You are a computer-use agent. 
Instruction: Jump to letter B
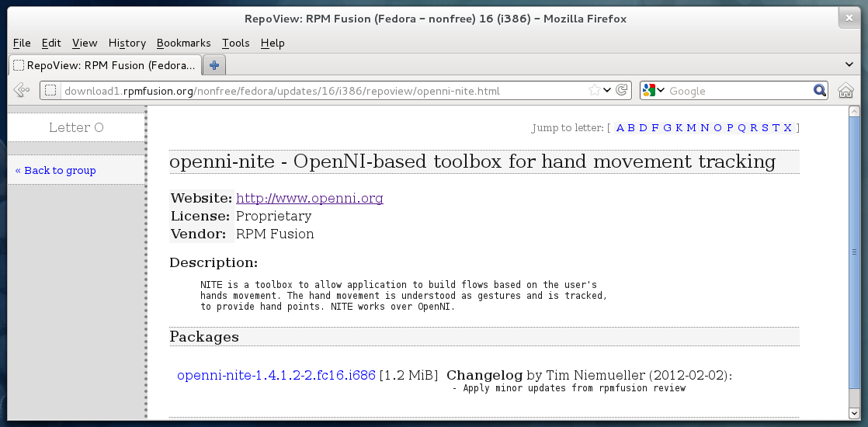point(631,128)
